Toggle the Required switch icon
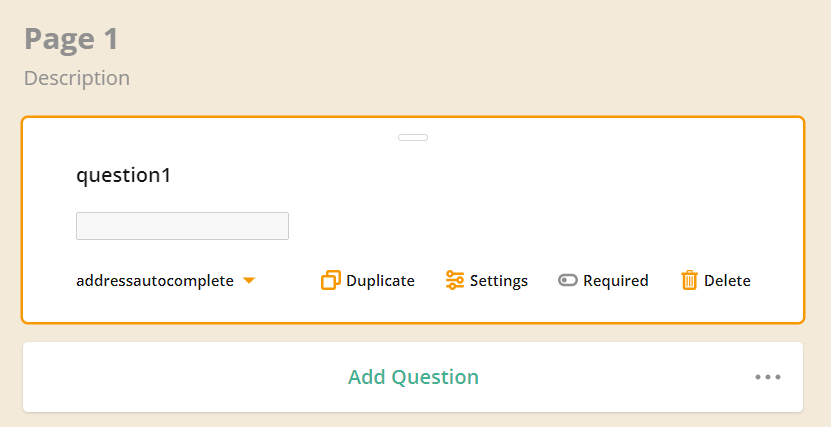831x427 pixels. [x=568, y=280]
